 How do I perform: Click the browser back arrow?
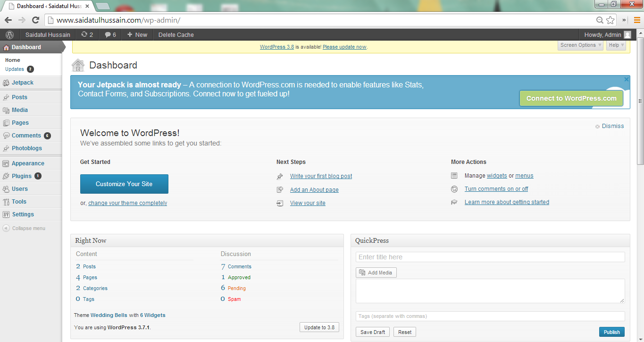click(x=8, y=20)
